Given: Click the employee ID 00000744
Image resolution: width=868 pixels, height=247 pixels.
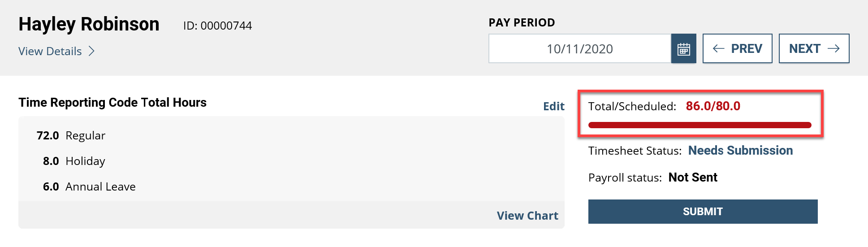Looking at the screenshot, I should tap(217, 26).
